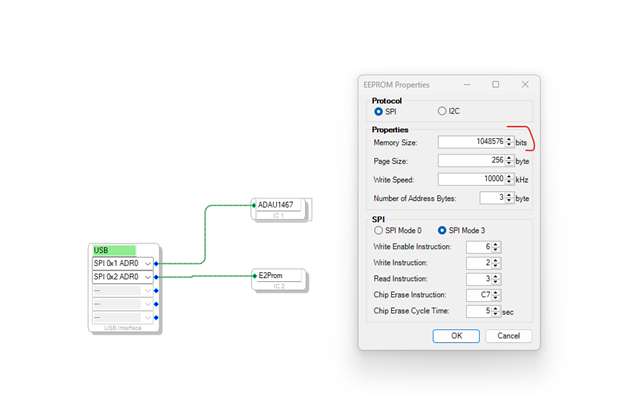
Task: Step the Chip Erase Cycle Time spinner
Action: click(x=496, y=311)
